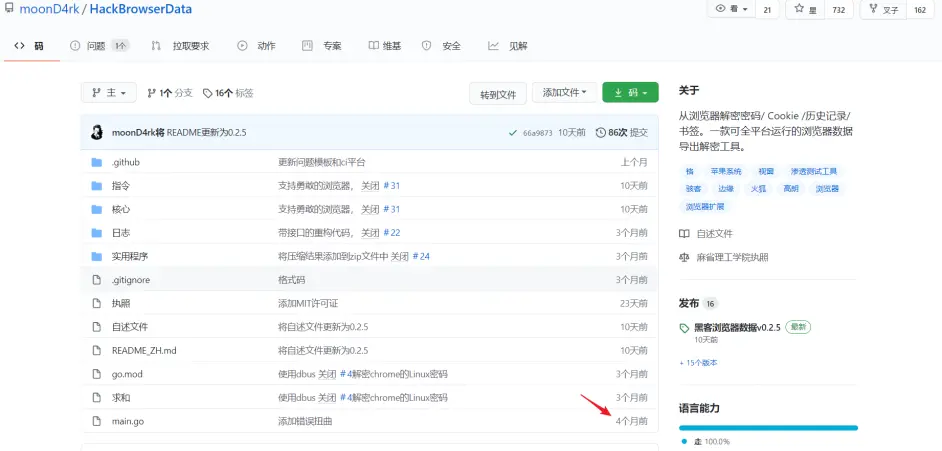Viewport: 942px width, 451px height.
Task: Click the 实用程序 folder icon
Action: [x=97, y=256]
